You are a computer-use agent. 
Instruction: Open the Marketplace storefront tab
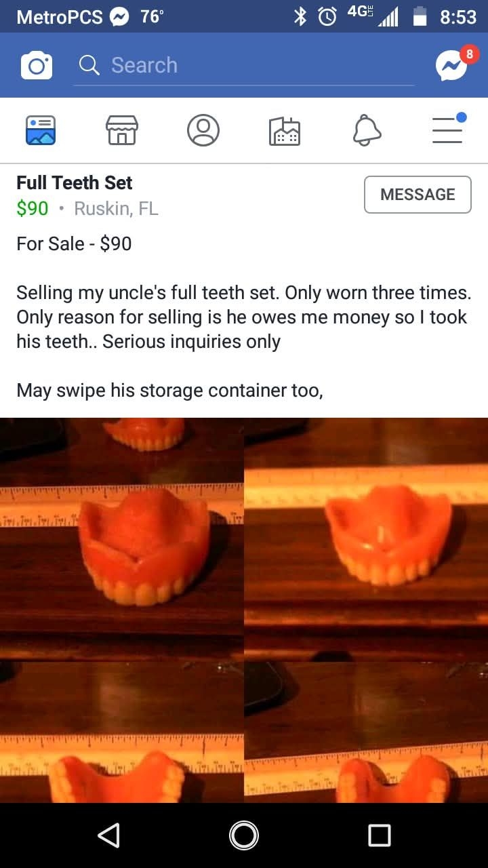(x=122, y=130)
